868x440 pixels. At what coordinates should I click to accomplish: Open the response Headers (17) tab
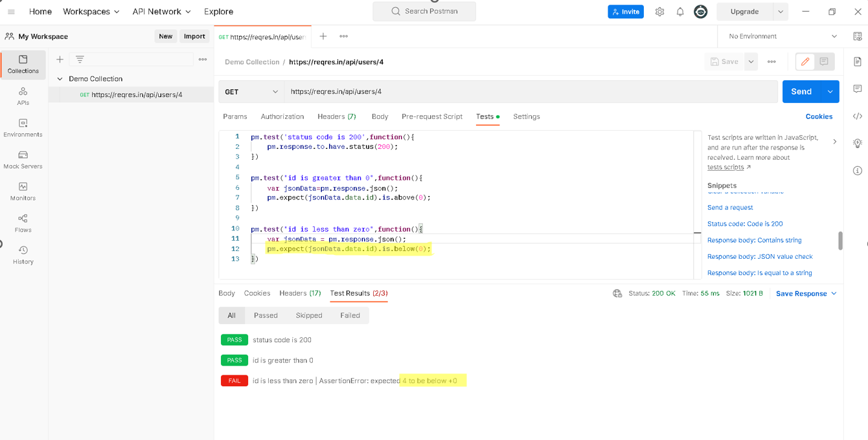(300, 293)
